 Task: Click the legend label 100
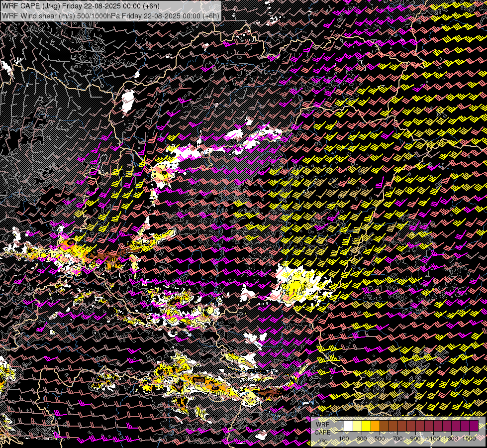tap(344, 439)
